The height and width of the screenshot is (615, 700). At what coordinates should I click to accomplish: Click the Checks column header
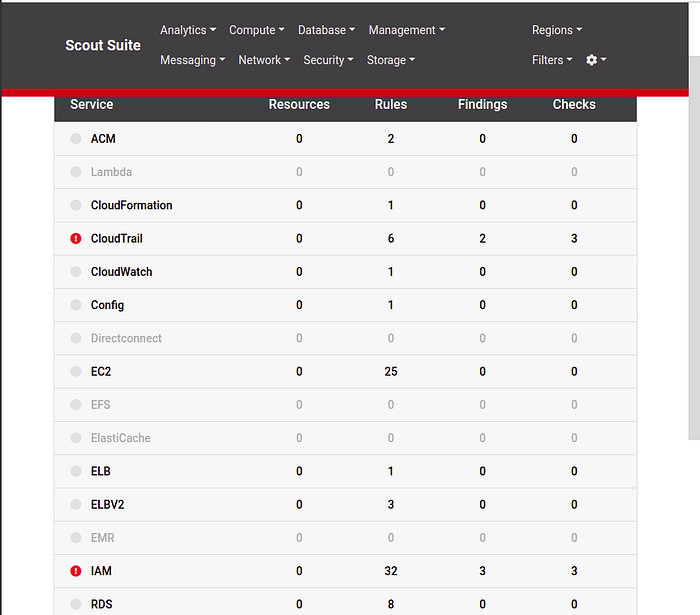pyautogui.click(x=574, y=104)
